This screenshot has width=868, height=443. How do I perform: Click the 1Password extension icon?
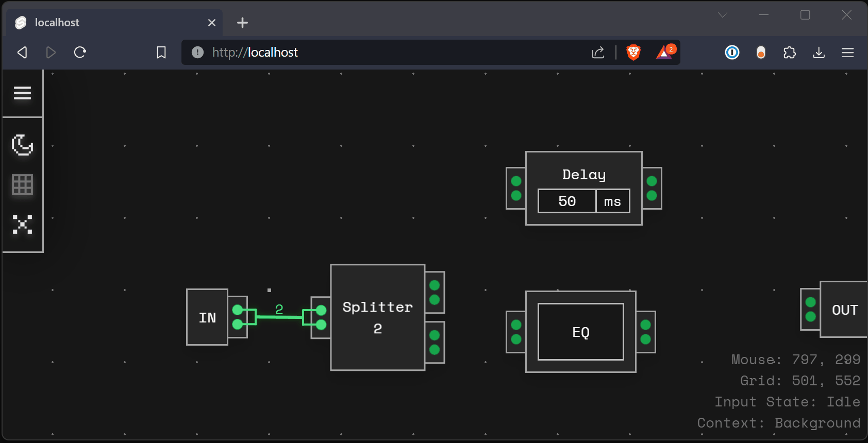tap(732, 53)
